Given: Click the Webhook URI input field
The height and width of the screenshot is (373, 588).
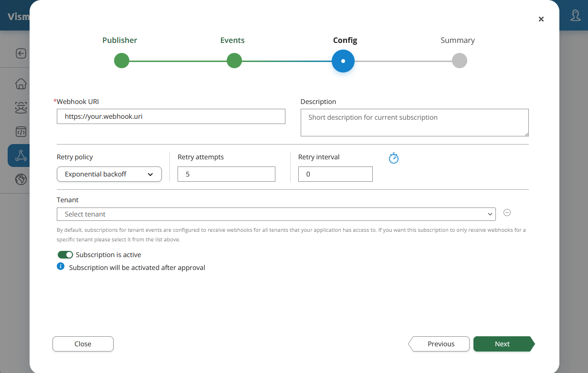Looking at the screenshot, I should point(171,116).
